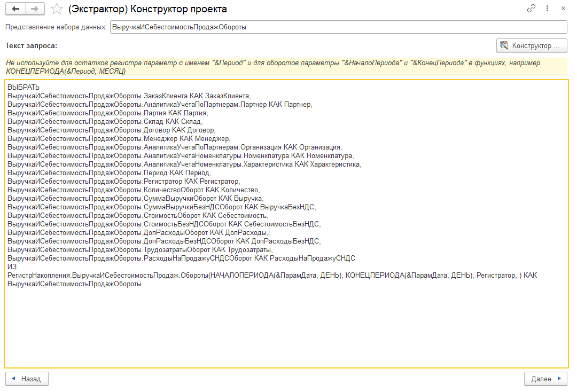Open the query Конструктор button
577x392 pixels.
point(532,45)
